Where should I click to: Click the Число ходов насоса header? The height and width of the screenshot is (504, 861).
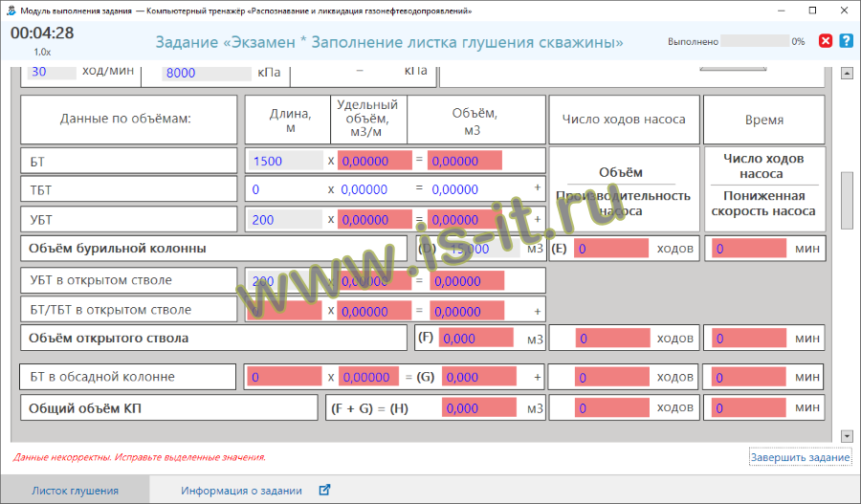(624, 120)
